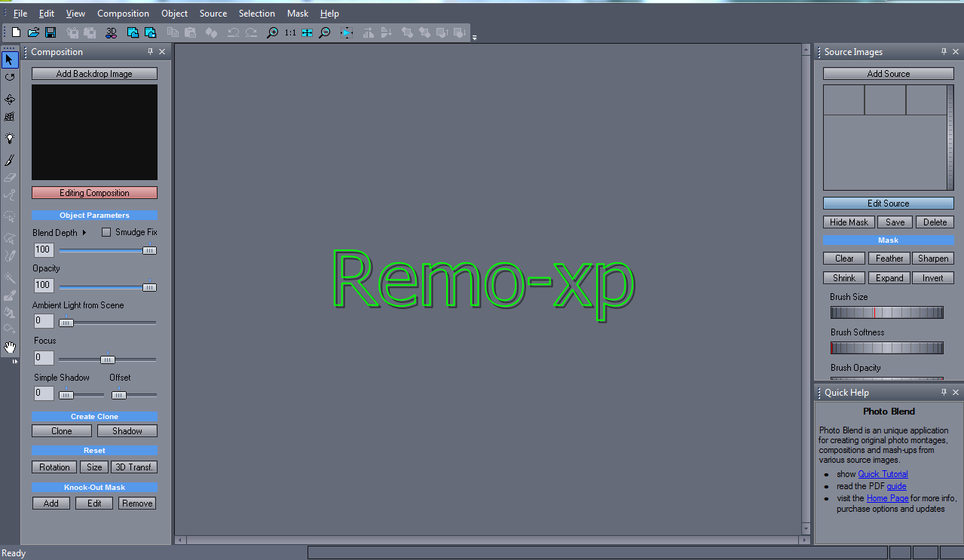Click the black backdrop preview thumbnail

point(94,132)
